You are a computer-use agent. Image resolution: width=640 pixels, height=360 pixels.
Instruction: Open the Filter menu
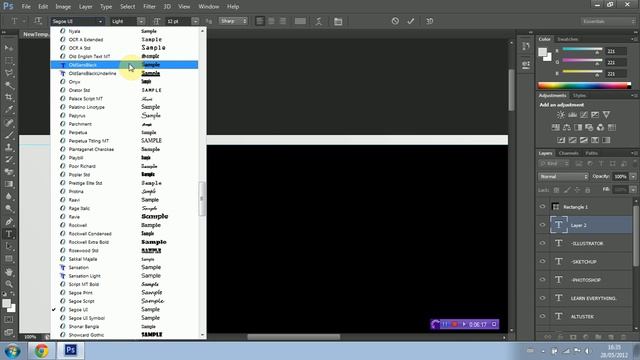[149, 7]
